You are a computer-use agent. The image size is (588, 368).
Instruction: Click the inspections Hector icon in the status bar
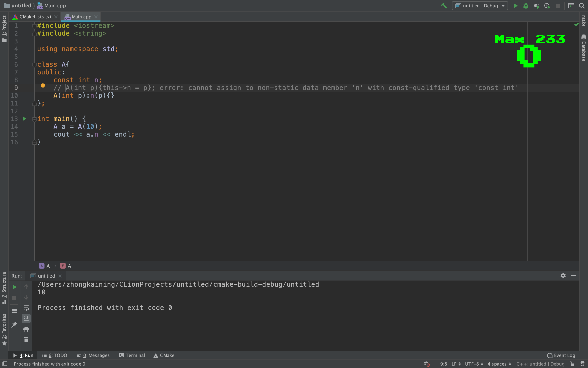582,364
